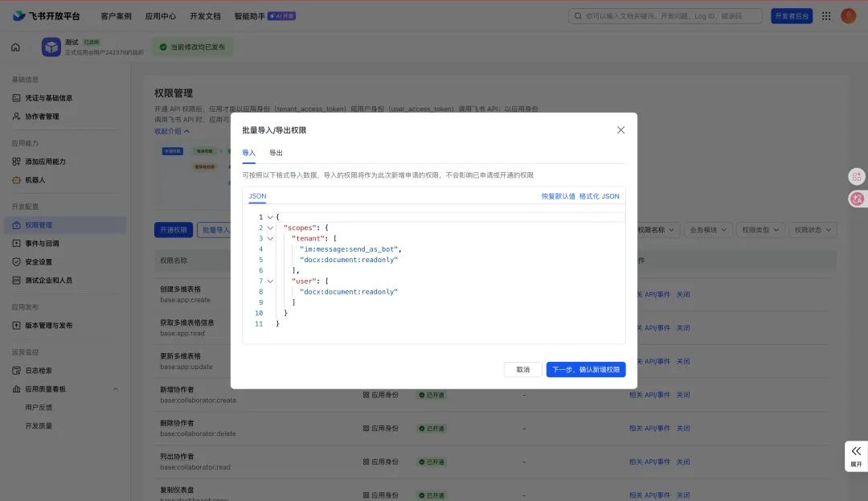The image size is (868, 501).
Task: Open the user avatar menu
Action: pyautogui.click(x=848, y=16)
